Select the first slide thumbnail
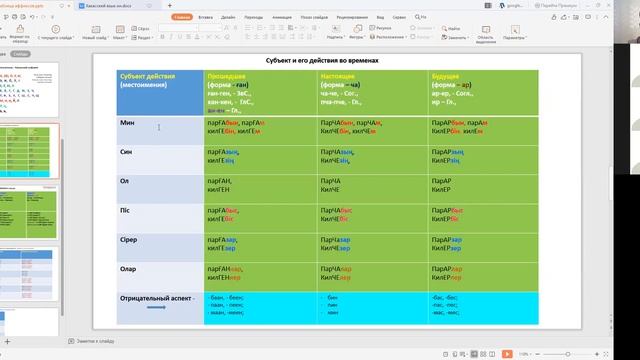The image size is (640, 360). (x=29, y=90)
